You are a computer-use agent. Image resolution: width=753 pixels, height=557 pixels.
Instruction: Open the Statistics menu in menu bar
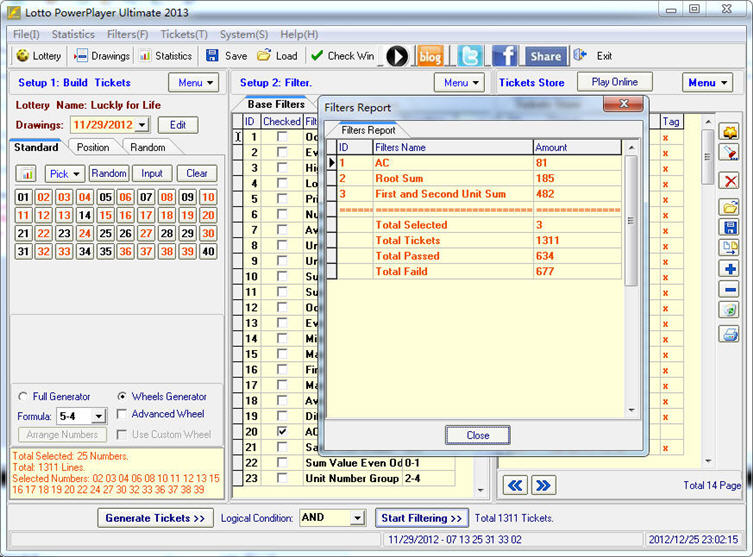click(73, 35)
